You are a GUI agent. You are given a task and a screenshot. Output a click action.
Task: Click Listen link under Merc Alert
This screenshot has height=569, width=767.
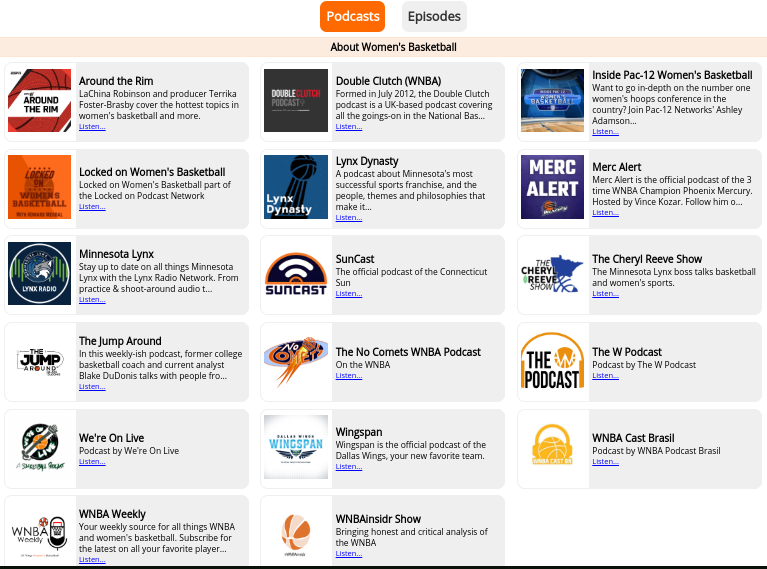pos(605,213)
